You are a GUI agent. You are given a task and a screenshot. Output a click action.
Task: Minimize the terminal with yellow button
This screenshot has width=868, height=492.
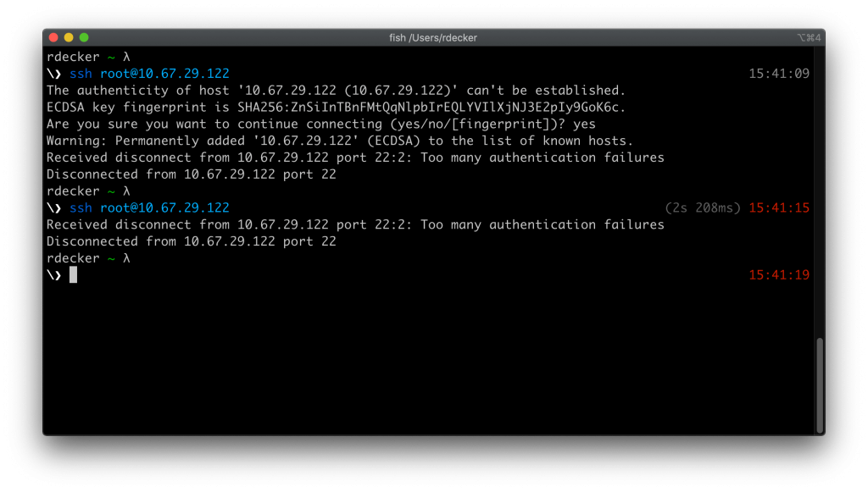(69, 37)
